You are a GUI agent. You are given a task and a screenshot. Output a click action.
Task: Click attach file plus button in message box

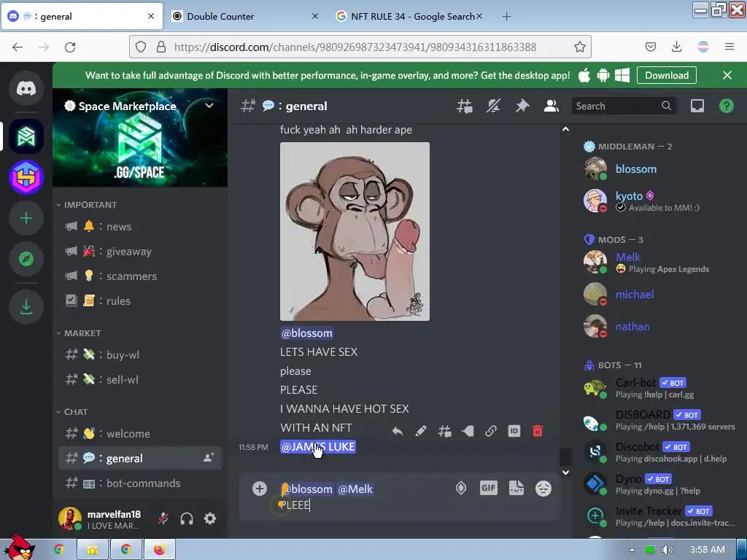[x=260, y=489]
